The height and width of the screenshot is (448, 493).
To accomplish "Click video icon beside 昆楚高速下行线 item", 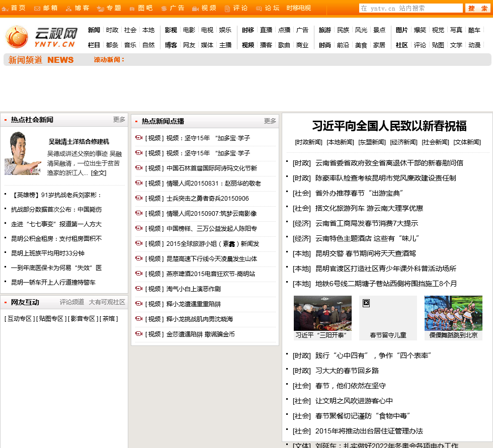I will coord(139,258).
